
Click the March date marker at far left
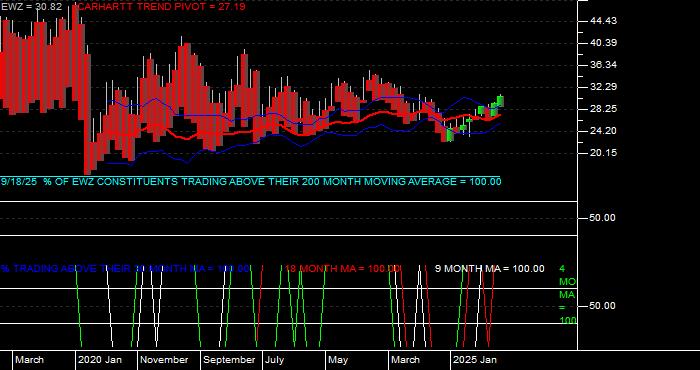(29, 360)
